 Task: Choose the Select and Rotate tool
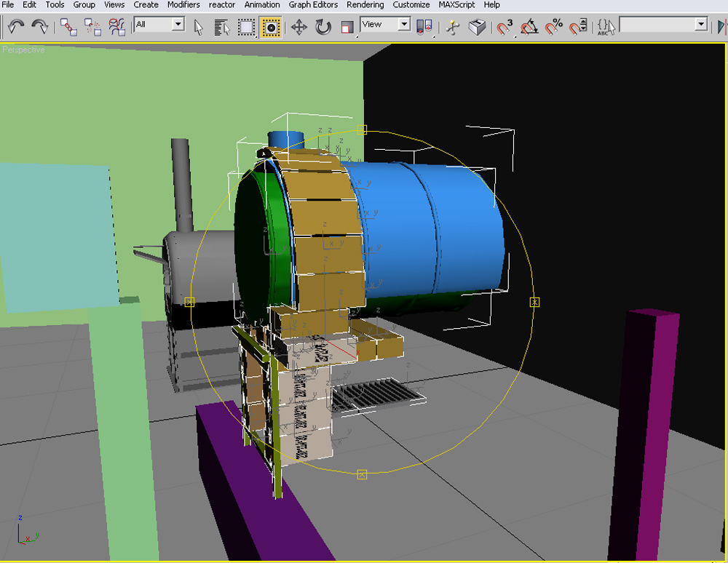click(323, 27)
